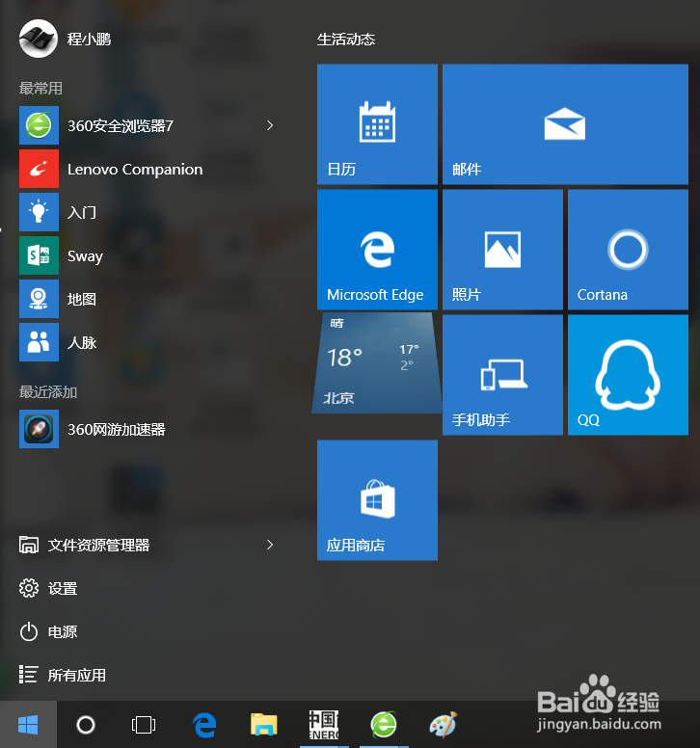Open the Cortana tile

628,250
